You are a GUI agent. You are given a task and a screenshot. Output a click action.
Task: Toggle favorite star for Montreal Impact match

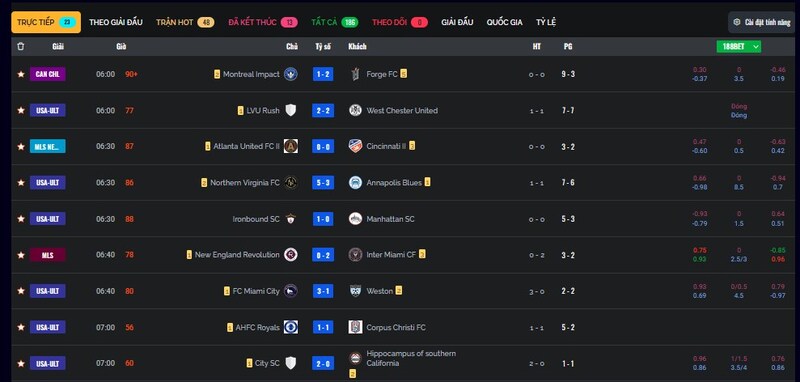pyautogui.click(x=21, y=74)
